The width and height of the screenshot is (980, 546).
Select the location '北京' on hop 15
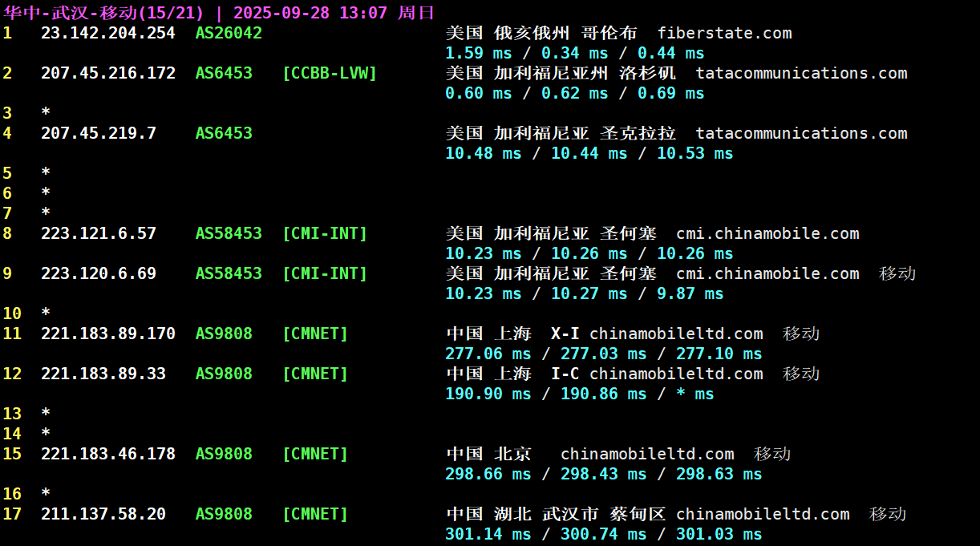point(513,454)
